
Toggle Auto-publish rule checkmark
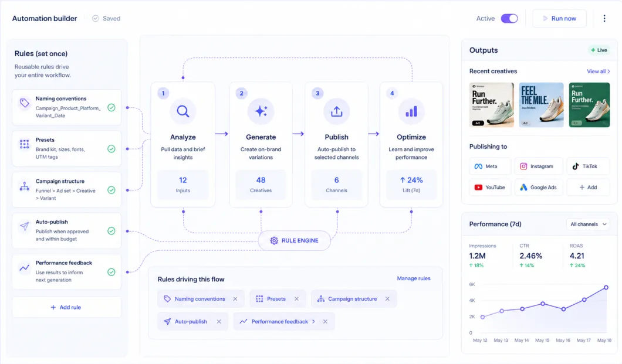point(111,231)
